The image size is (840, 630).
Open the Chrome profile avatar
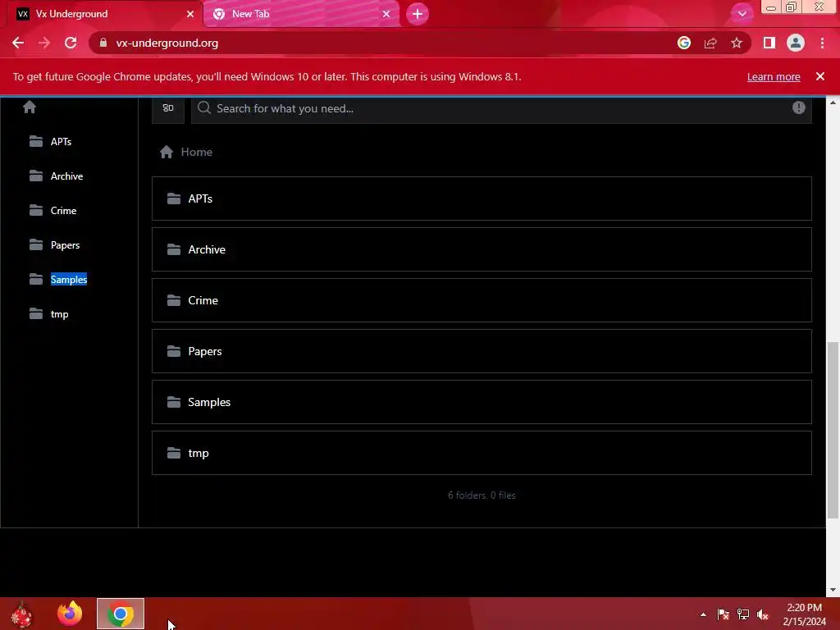[x=796, y=43]
